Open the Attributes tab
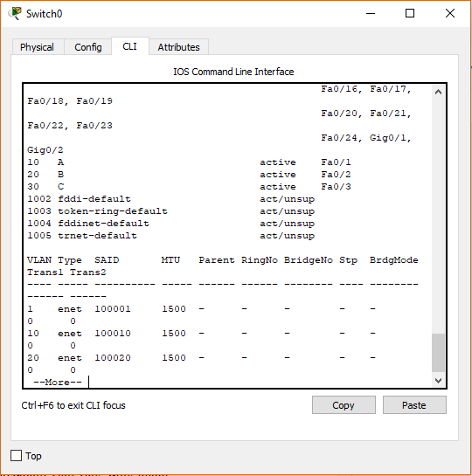This screenshot has width=472, height=476. pos(178,47)
